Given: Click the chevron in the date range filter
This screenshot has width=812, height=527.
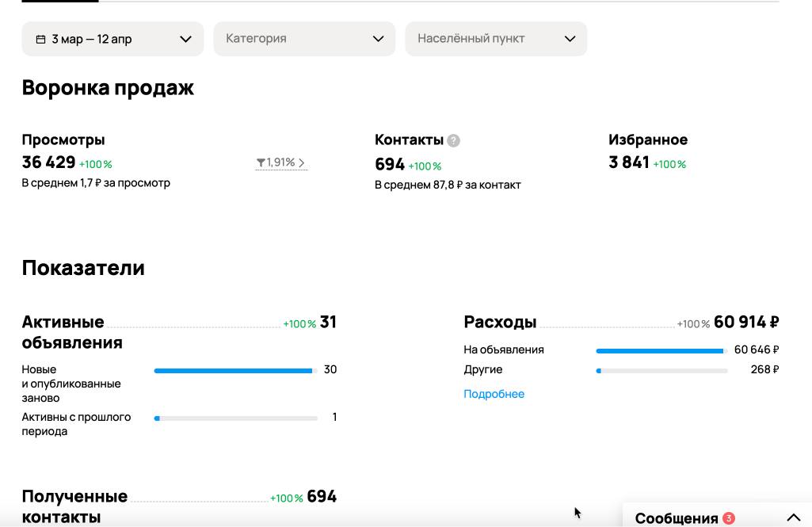Looking at the screenshot, I should coord(185,39).
